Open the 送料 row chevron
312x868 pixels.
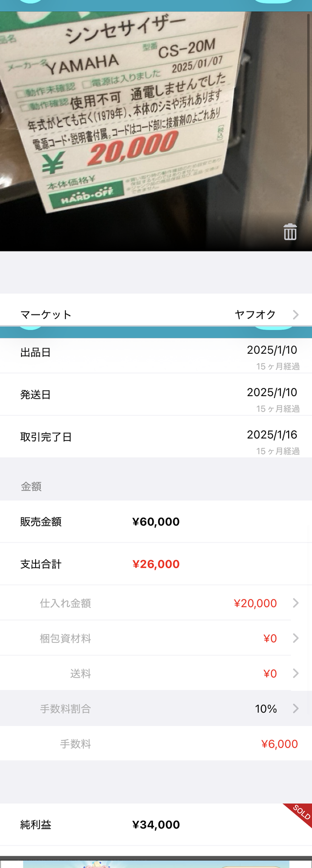[x=295, y=674]
